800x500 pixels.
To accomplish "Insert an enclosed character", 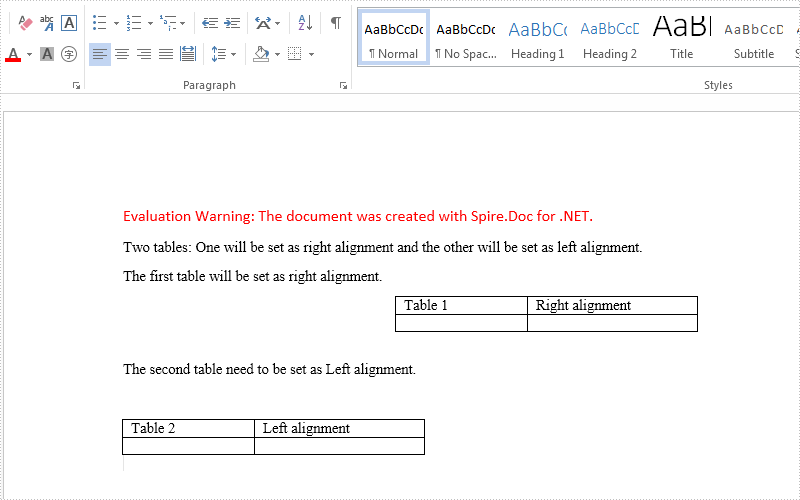I will pos(69,54).
